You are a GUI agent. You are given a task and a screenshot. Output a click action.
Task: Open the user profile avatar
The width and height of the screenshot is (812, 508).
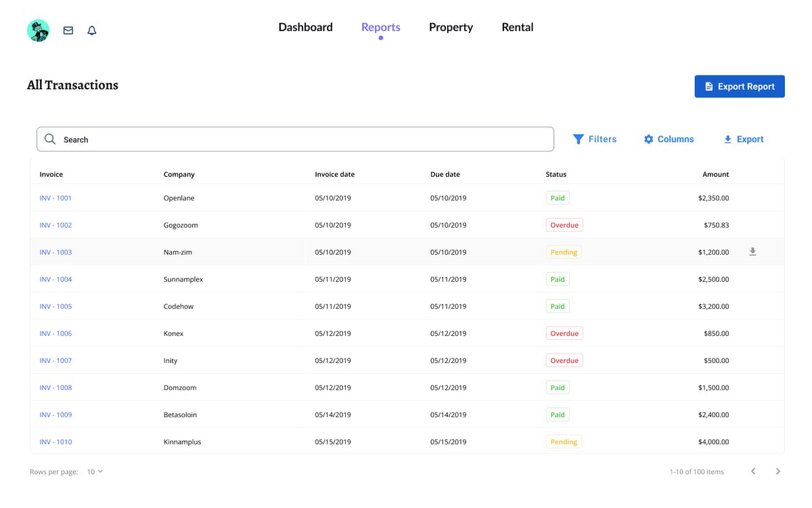click(x=38, y=30)
